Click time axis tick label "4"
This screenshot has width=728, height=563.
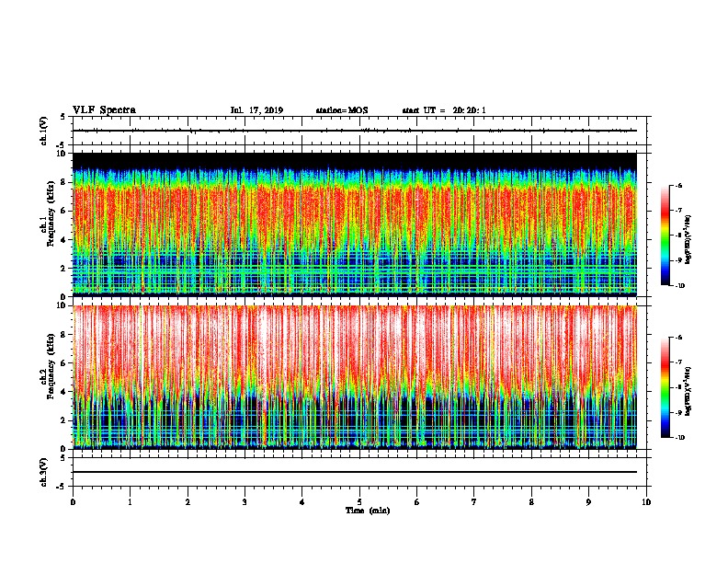click(x=302, y=502)
